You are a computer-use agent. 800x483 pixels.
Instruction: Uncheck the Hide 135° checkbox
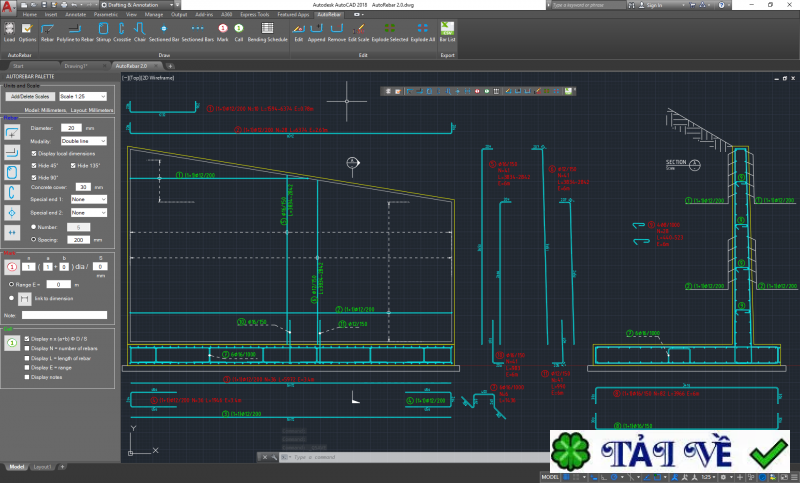tap(71, 164)
